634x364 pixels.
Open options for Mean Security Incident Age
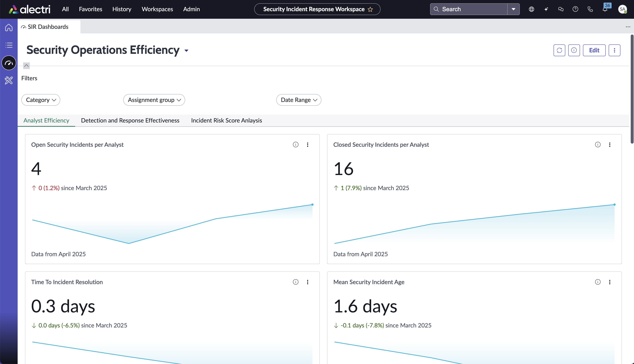pyautogui.click(x=610, y=282)
